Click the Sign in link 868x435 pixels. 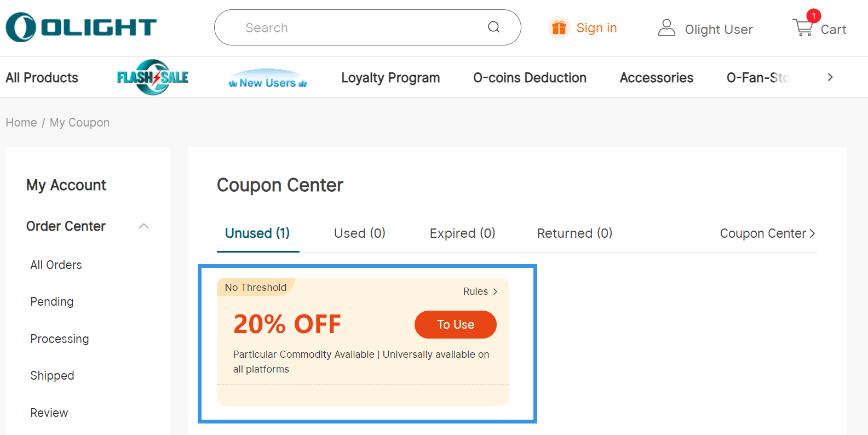pyautogui.click(x=596, y=28)
